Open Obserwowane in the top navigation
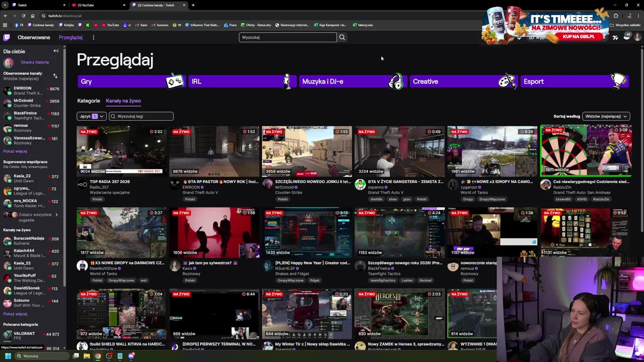Viewport: 644px width, 362px height. coord(34,37)
